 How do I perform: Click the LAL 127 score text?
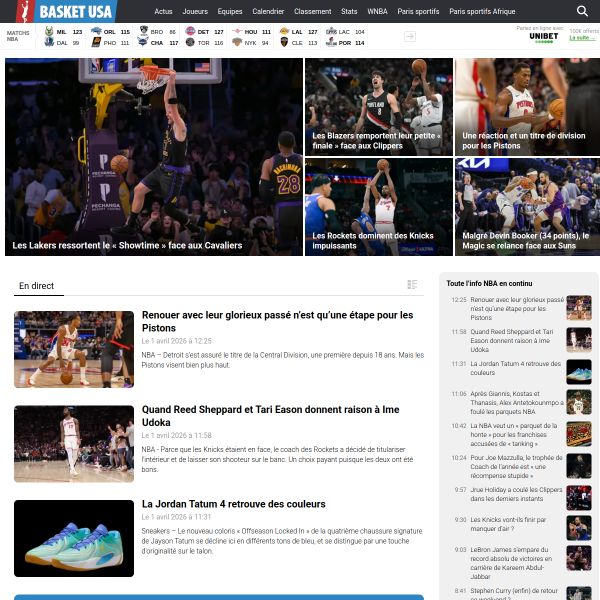[x=305, y=32]
